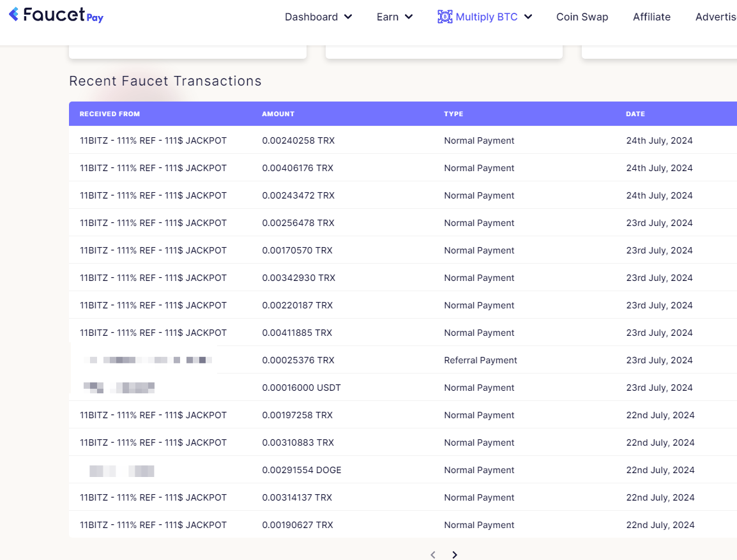Click the date in the 0.00240258 TRX row

click(659, 140)
